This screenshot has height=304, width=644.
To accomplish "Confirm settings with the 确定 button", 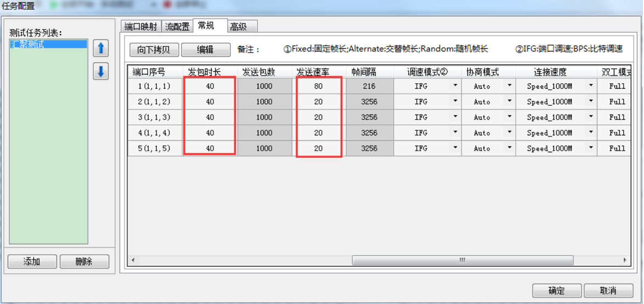I will click(x=556, y=290).
